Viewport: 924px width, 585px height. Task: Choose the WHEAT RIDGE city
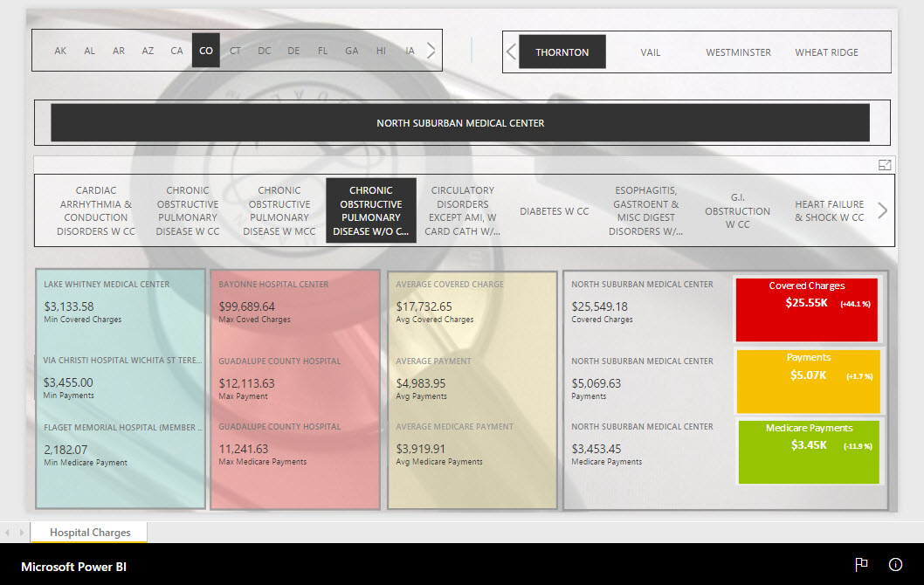coord(826,52)
